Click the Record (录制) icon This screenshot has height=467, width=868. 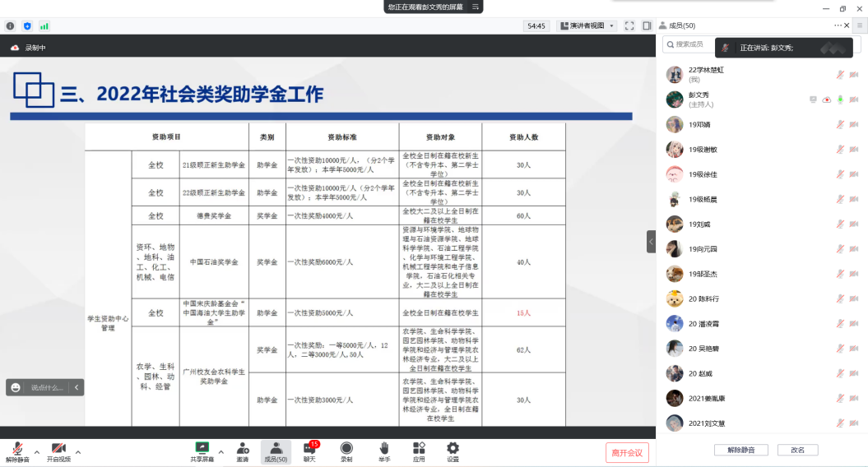[346, 448]
